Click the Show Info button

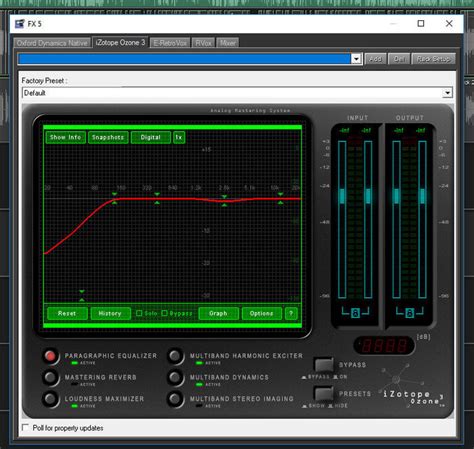(x=66, y=137)
